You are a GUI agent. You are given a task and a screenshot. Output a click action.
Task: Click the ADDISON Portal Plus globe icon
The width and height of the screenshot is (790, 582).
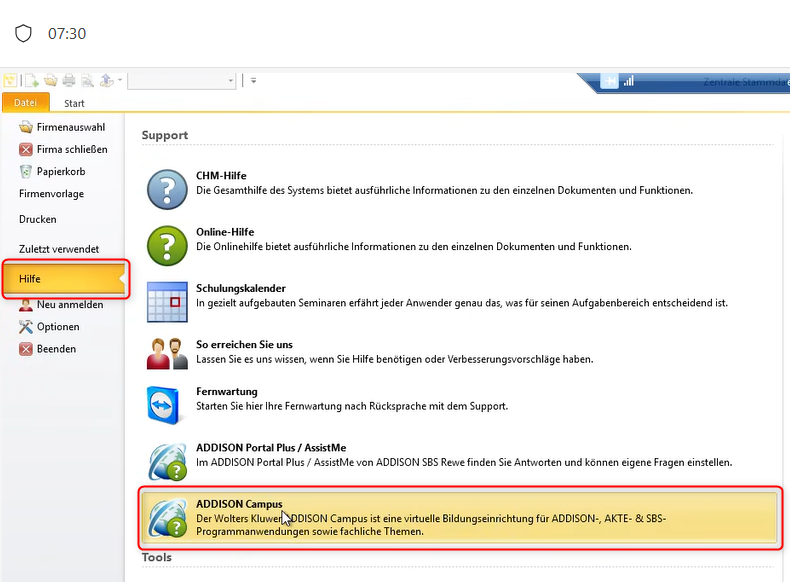(x=168, y=462)
